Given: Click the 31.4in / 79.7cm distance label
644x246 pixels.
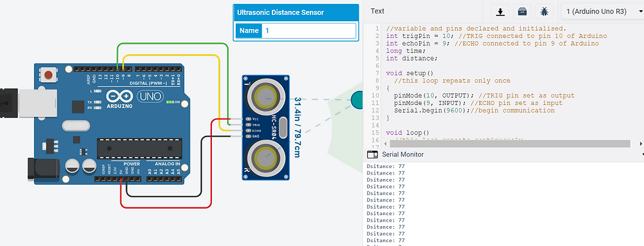Looking at the screenshot, I should click(298, 127).
